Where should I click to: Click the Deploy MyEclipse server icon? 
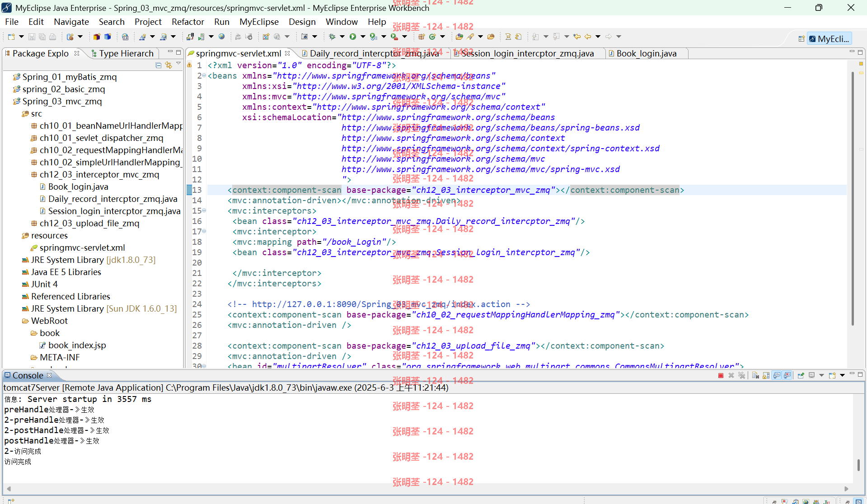190,37
